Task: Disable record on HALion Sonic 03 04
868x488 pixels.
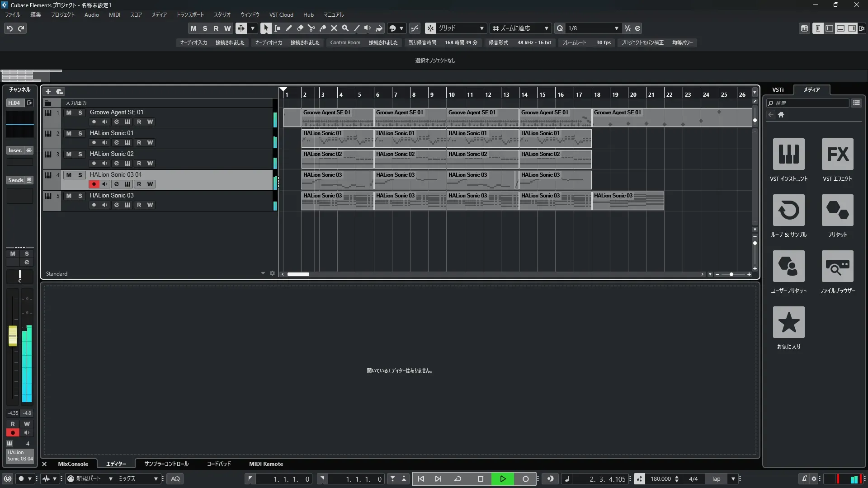Action: pos(94,184)
